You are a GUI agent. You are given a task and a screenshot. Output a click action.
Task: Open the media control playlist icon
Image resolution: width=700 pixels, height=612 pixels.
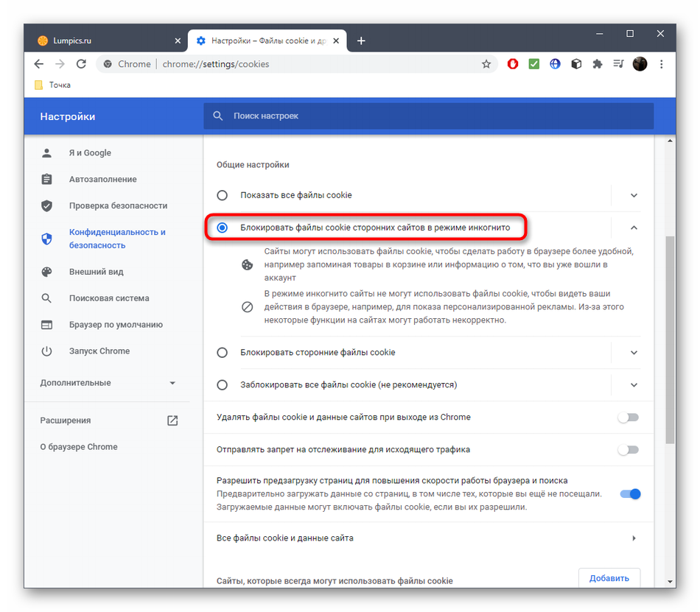(618, 64)
